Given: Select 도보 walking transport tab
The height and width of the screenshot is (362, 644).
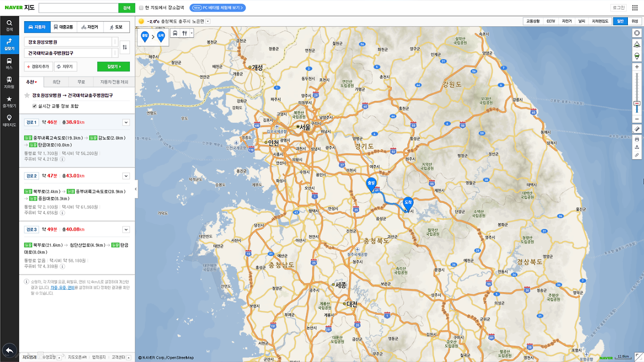Looking at the screenshot, I should click(x=116, y=27).
